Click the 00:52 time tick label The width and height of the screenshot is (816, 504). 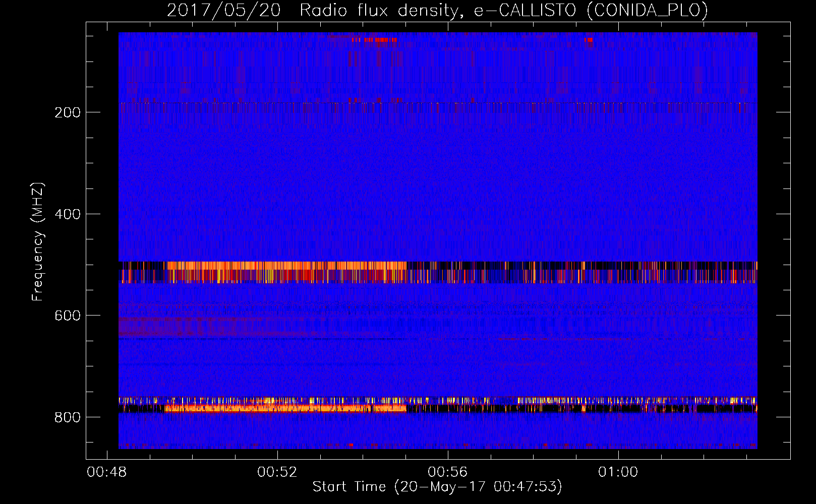[x=277, y=472]
